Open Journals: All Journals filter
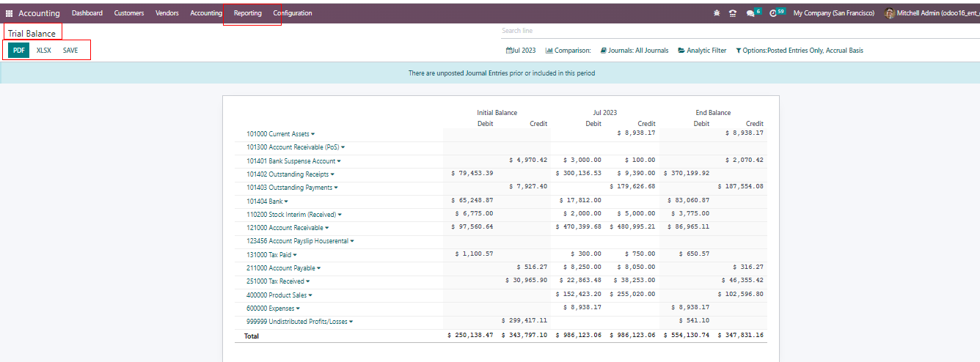 [634, 51]
